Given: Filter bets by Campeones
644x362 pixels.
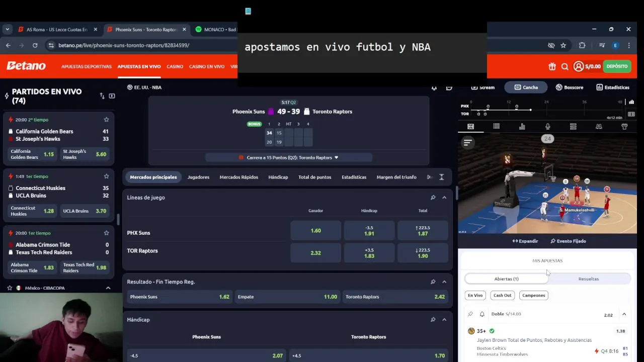Looking at the screenshot, I should click(533, 296).
